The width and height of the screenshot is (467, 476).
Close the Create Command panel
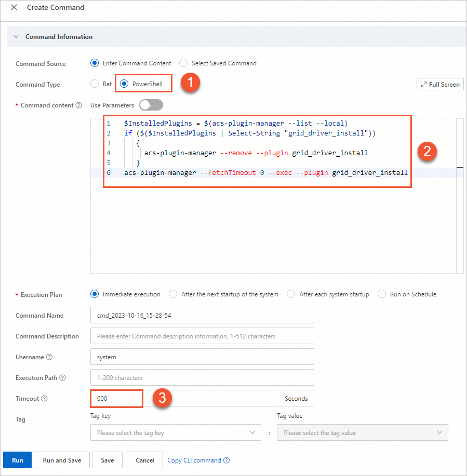point(14,8)
